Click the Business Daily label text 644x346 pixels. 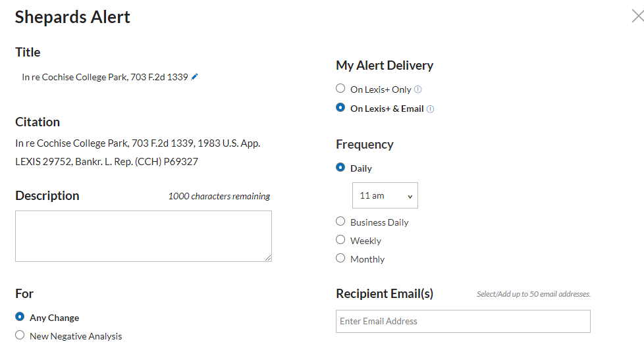[379, 222]
